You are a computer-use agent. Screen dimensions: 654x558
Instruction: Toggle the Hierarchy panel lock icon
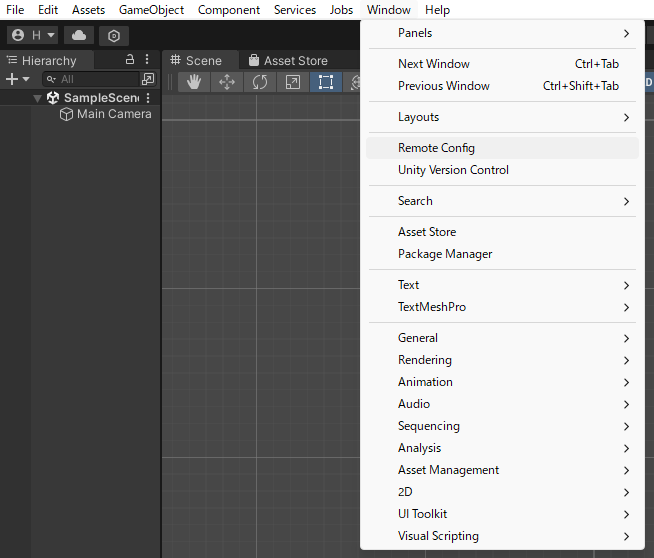[x=130, y=60]
